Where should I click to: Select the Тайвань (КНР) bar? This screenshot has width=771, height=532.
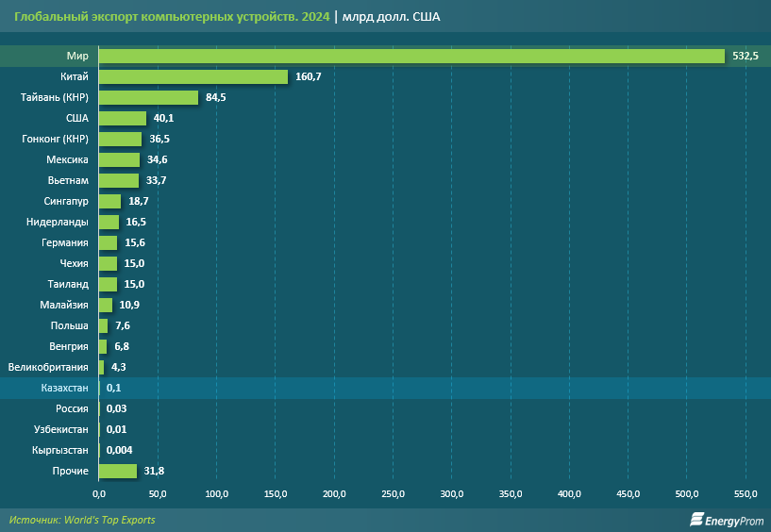point(148,97)
